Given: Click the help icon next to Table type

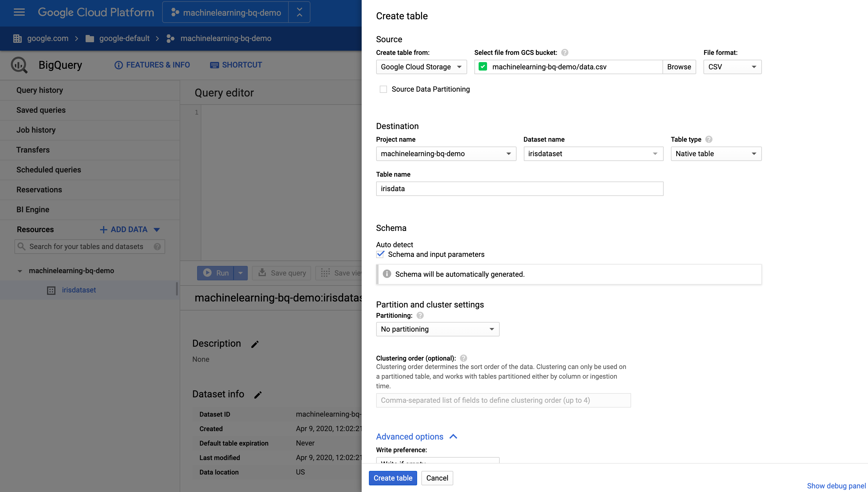Looking at the screenshot, I should (x=709, y=139).
